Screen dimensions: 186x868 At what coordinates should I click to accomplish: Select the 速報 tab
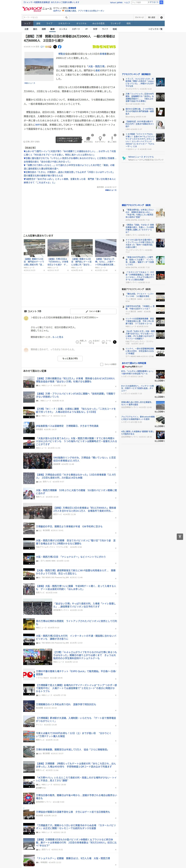click(38, 24)
